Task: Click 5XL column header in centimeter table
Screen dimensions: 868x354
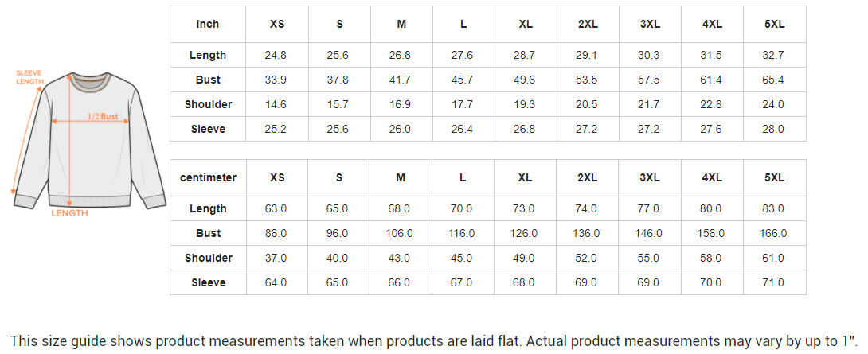Action: [x=774, y=177]
